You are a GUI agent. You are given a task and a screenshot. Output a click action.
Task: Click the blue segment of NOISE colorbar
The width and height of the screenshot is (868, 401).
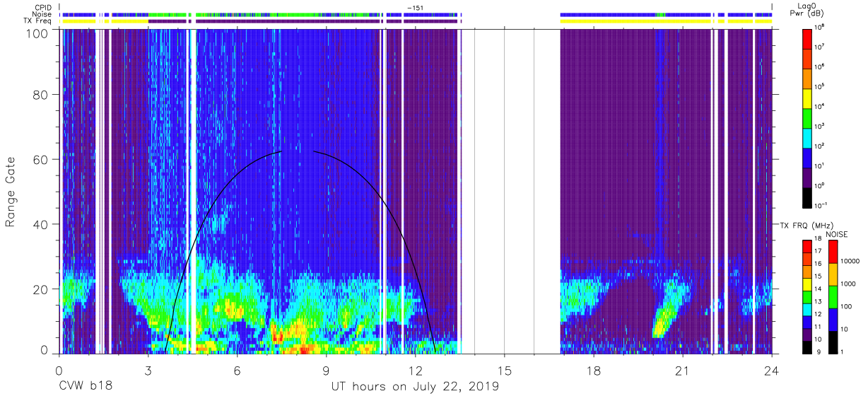pos(833,319)
